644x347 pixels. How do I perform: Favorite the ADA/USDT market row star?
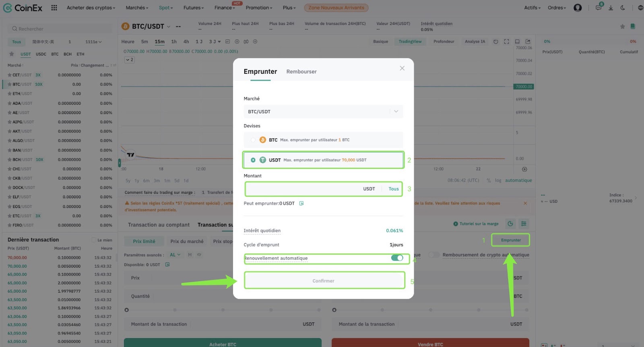(x=9, y=103)
